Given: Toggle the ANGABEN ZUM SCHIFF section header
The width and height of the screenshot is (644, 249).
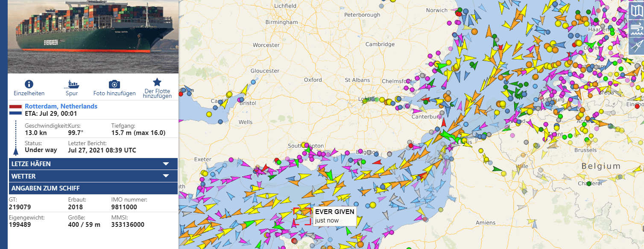Looking at the screenshot, I should coord(93,188).
